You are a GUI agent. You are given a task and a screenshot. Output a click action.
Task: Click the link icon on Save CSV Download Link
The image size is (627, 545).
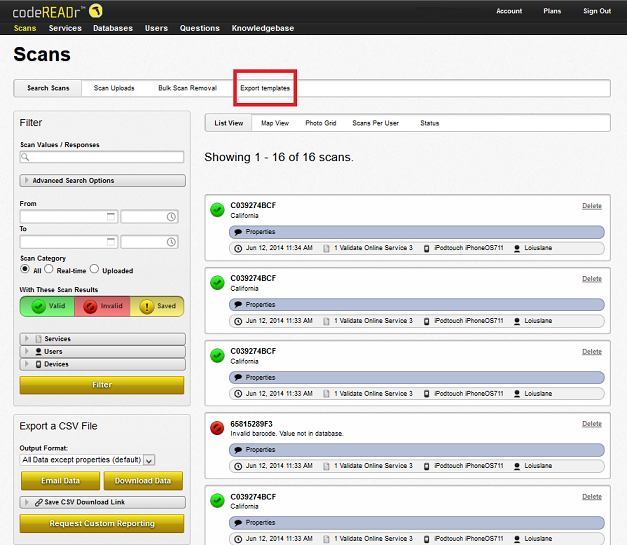(x=39, y=502)
